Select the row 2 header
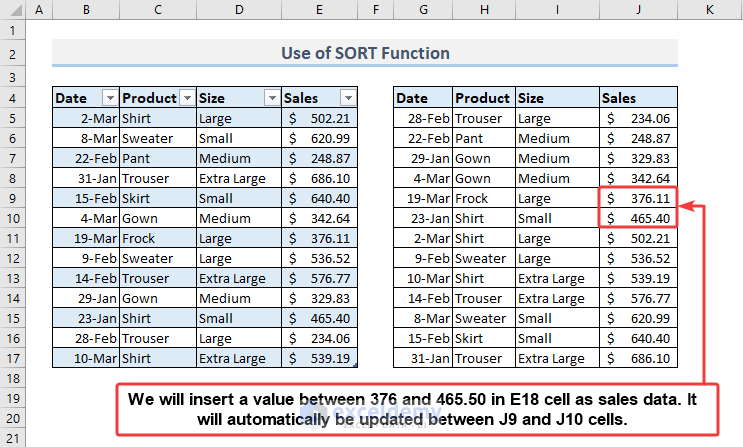The height and width of the screenshot is (447, 743). pos(11,53)
